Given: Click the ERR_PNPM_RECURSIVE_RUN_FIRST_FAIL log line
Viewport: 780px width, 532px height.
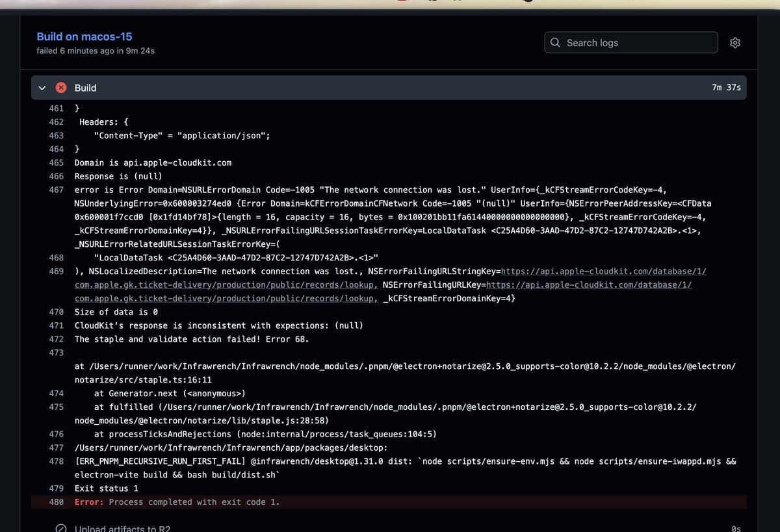Looking at the screenshot, I should tap(406, 468).
